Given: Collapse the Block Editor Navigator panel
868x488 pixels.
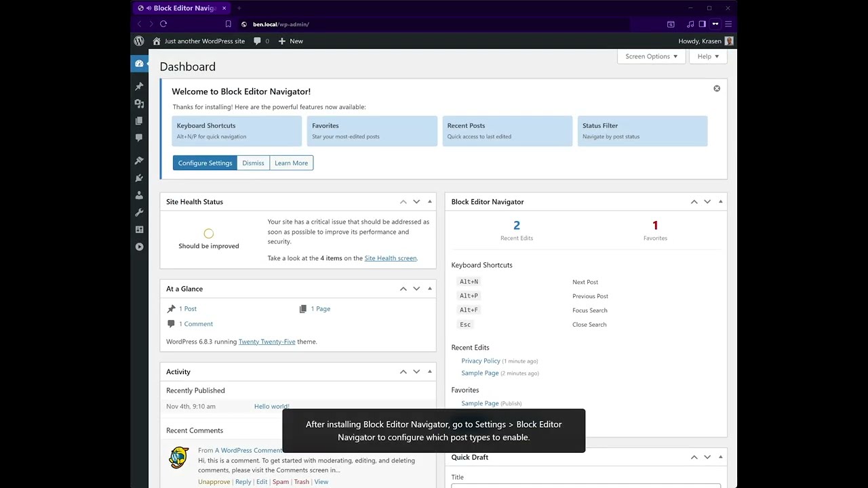Looking at the screenshot, I should pyautogui.click(x=720, y=202).
